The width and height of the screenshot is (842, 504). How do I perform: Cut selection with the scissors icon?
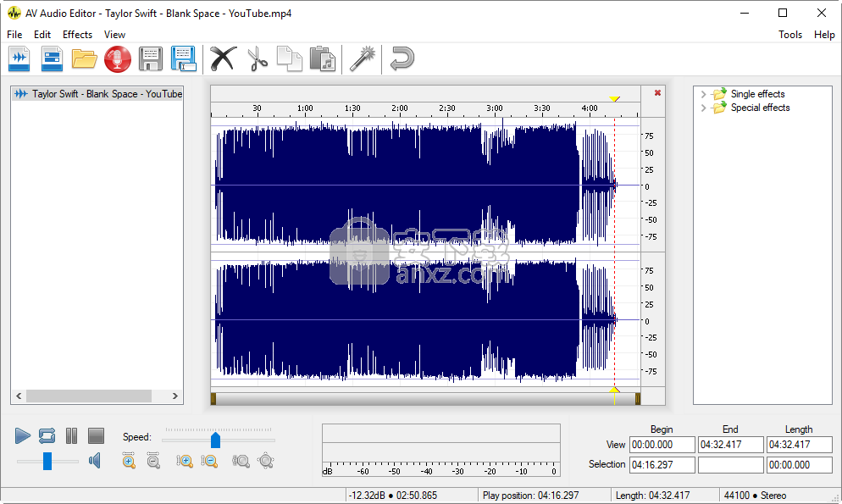click(x=258, y=58)
